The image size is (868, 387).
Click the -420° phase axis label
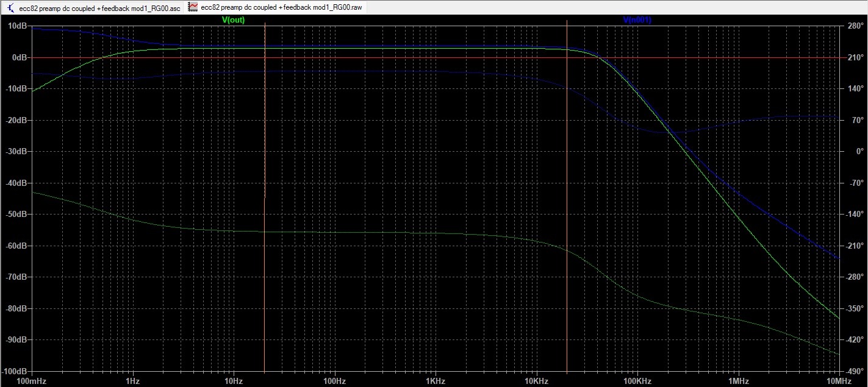coord(855,339)
